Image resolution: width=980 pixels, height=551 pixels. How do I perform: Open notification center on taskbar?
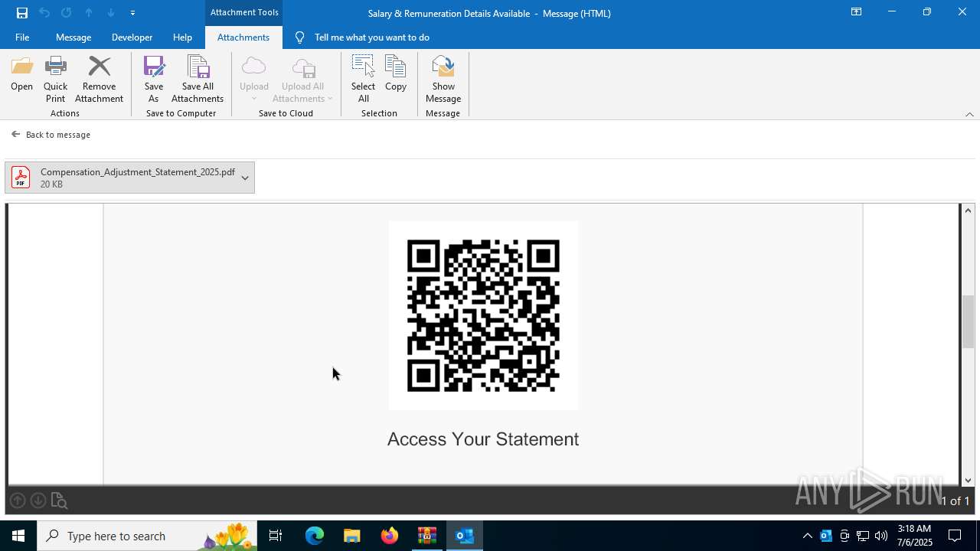[x=955, y=536]
